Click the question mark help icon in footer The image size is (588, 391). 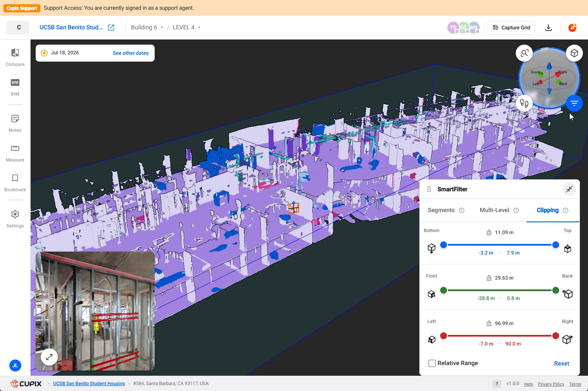tap(497, 384)
